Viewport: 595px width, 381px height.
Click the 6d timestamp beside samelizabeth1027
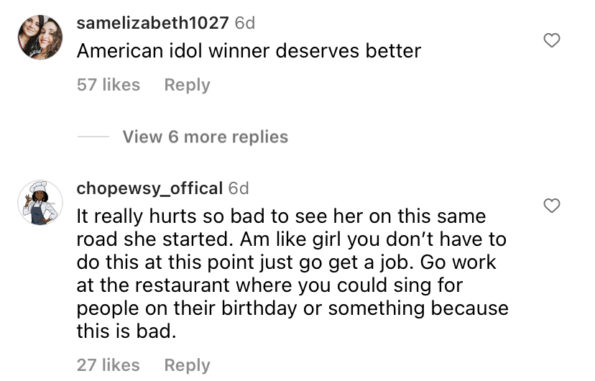[x=245, y=23]
